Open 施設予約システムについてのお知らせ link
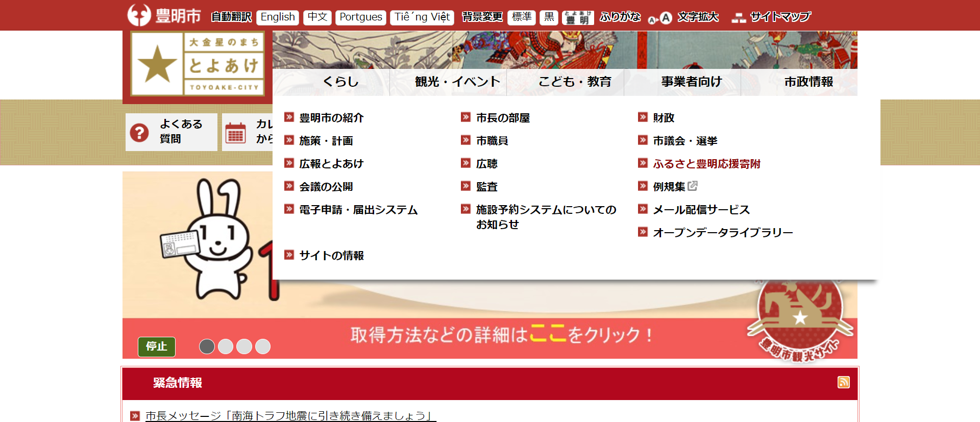This screenshot has width=980, height=422. (546, 217)
